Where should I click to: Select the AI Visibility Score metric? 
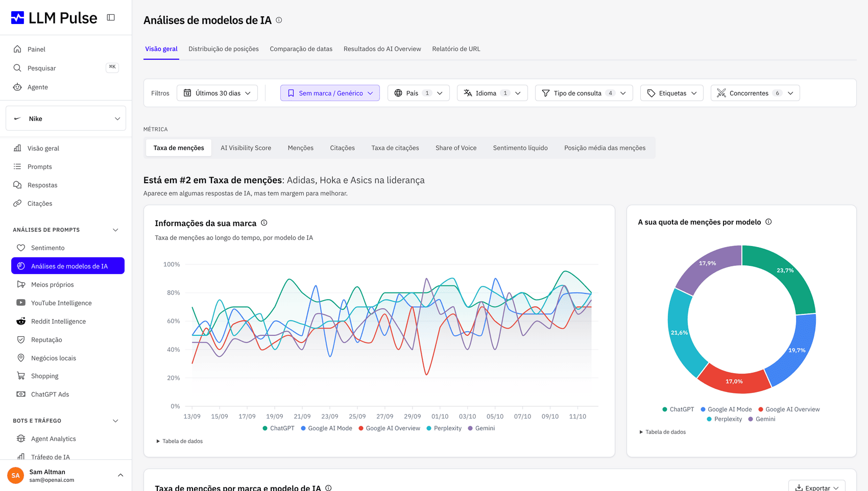(246, 148)
